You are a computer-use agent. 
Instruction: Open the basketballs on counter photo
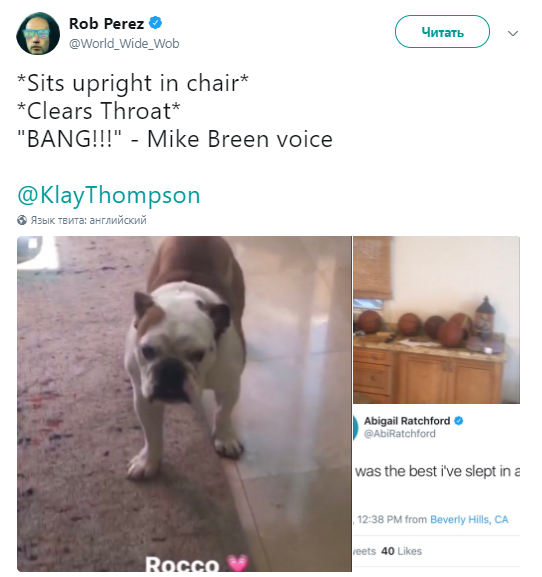[x=436, y=320]
